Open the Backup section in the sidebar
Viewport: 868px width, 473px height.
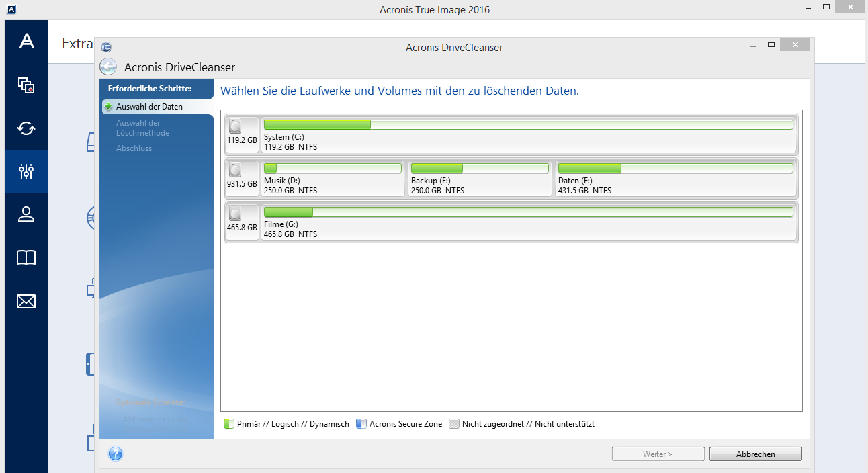point(26,85)
